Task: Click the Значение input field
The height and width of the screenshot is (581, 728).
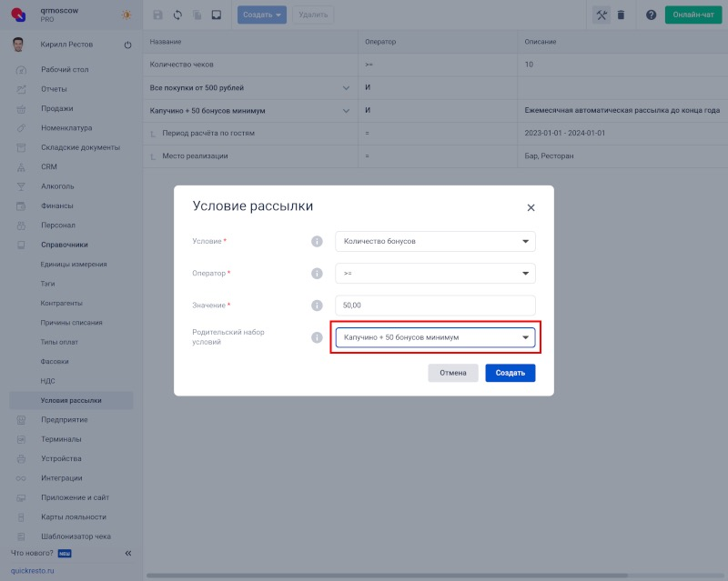Action: (x=435, y=306)
